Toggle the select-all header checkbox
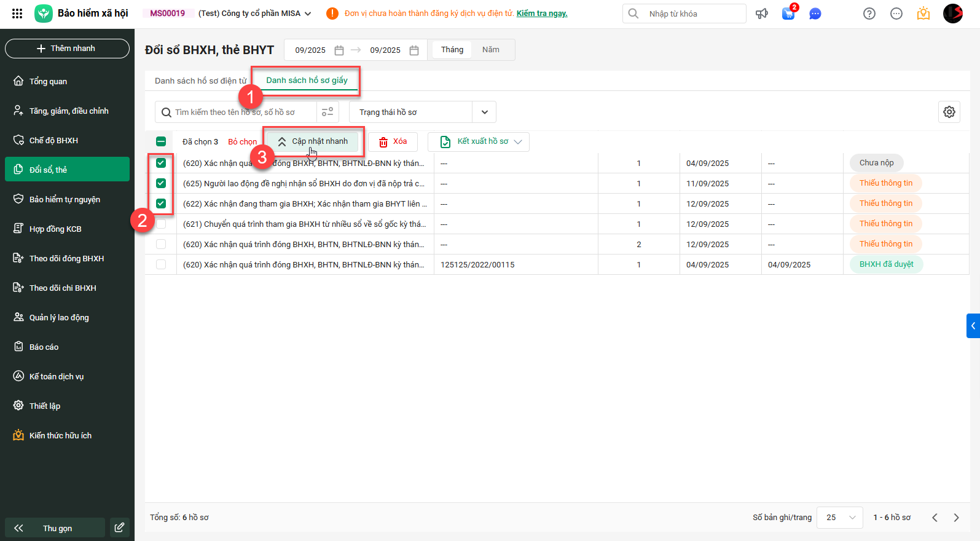Viewport: 980px width, 541px height. coord(161,141)
